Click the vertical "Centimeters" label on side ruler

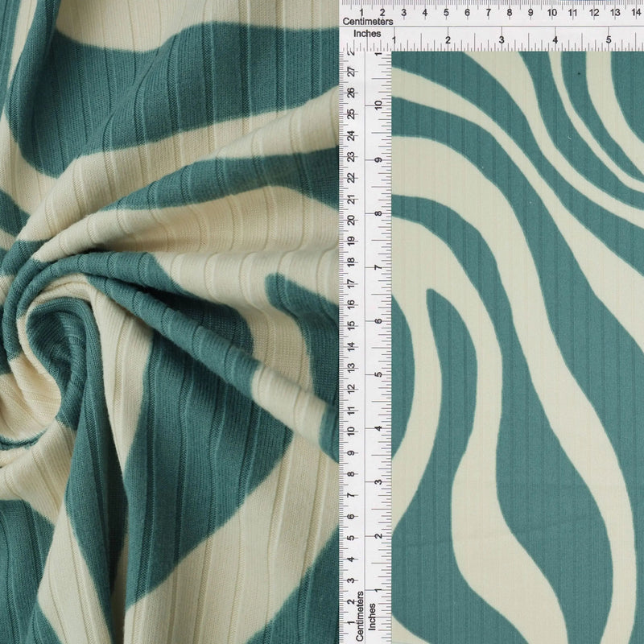tap(359, 616)
